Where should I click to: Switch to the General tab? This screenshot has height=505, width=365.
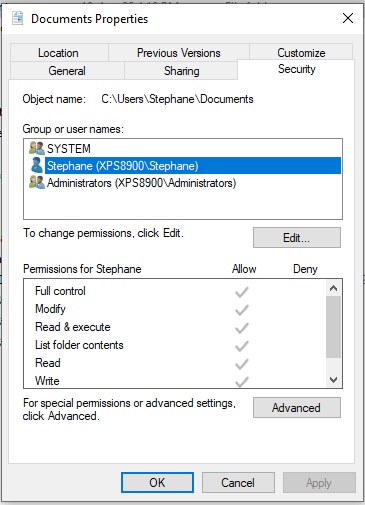[x=67, y=71]
